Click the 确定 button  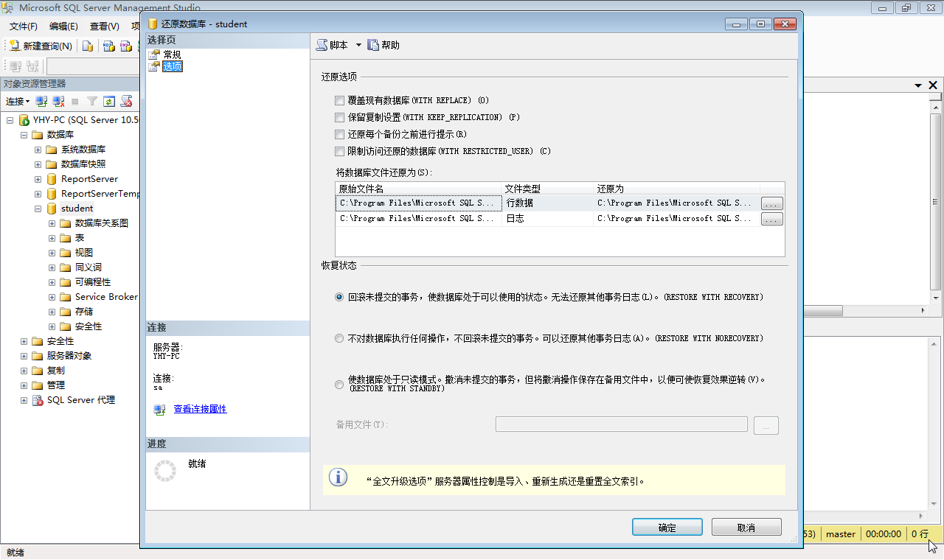coord(667,528)
